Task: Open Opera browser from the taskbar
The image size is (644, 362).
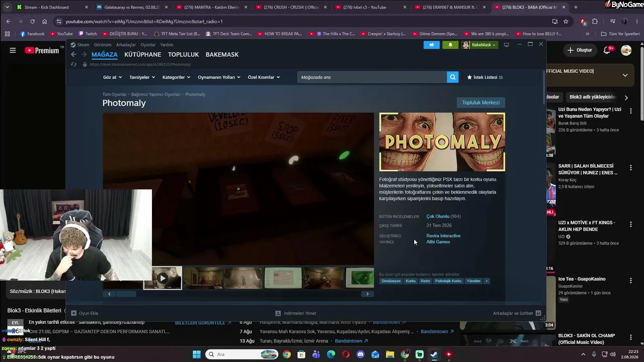Action: [x=346, y=354]
